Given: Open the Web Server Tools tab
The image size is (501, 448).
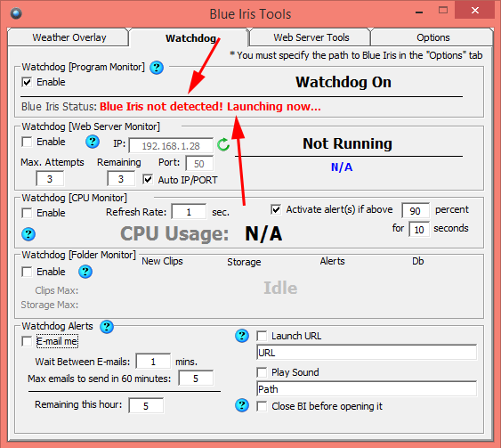Looking at the screenshot, I should [311, 37].
